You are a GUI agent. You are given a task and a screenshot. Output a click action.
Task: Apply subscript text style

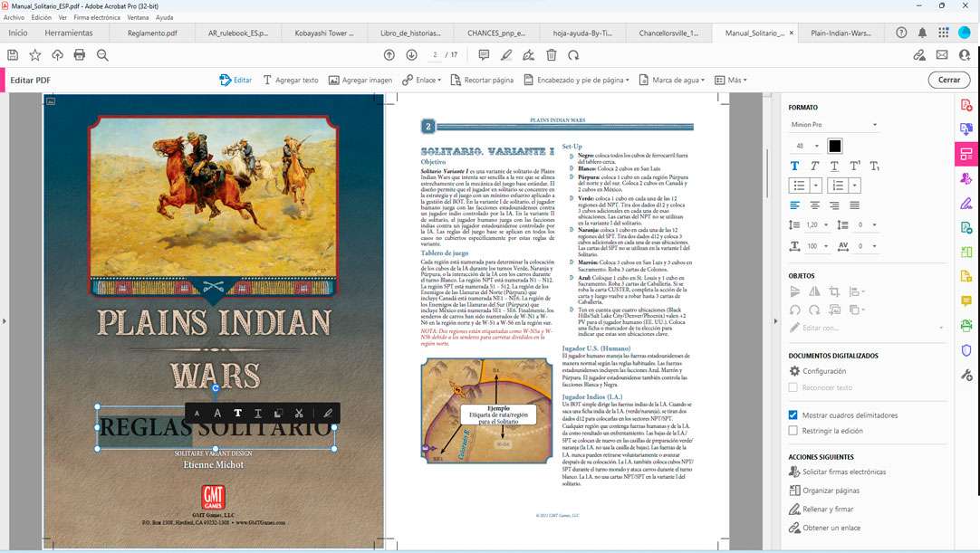(x=874, y=167)
